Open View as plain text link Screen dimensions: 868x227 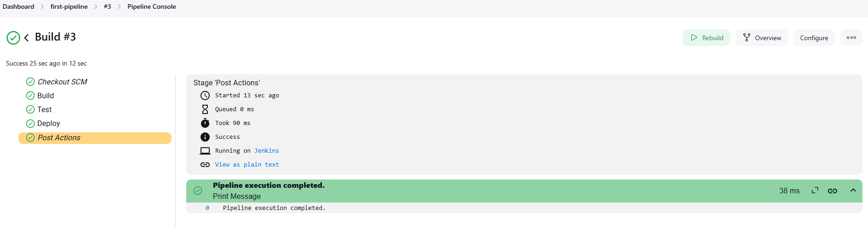[247, 165]
